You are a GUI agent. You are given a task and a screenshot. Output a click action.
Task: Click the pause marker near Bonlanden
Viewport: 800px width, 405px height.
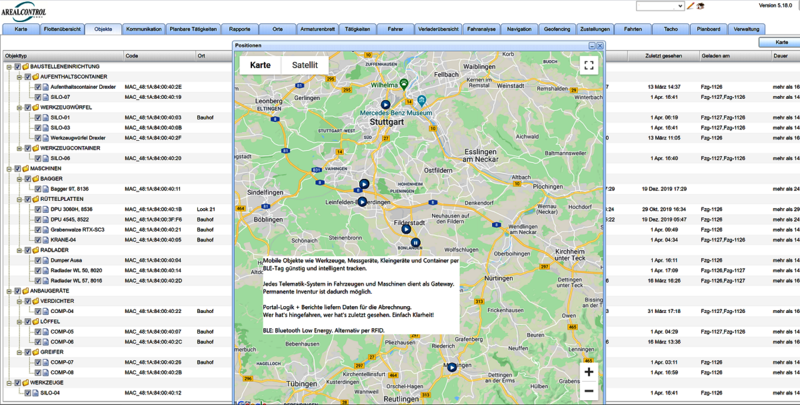415,243
